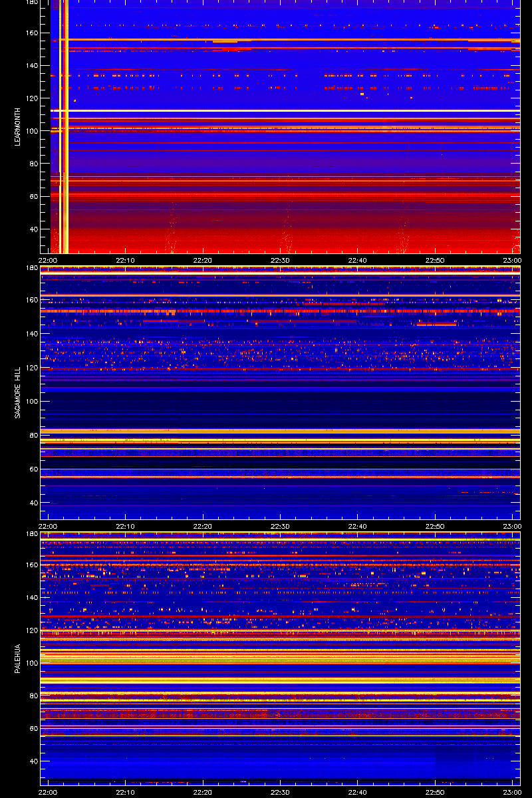This screenshot has width=532, height=798.
Task: Pick 23:00 time label of Palehua panel
Action: [x=512, y=792]
